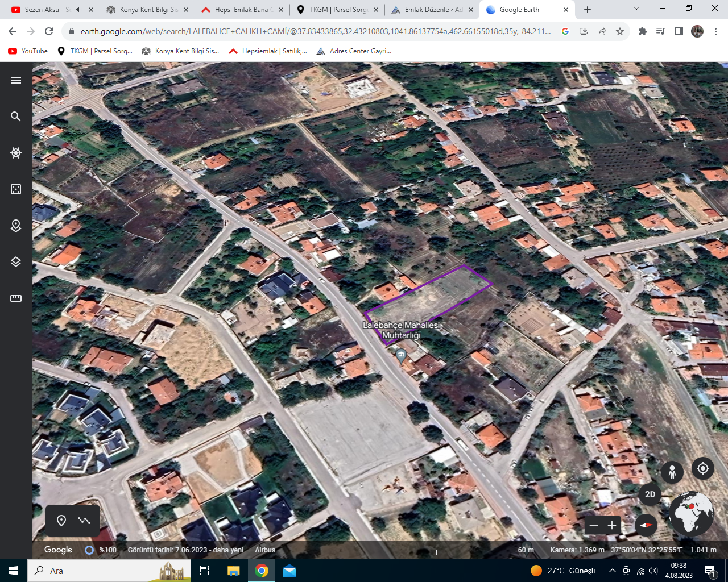The height and width of the screenshot is (582, 728).
Task: Launch the Voyager ship wheel icon
Action: 16,153
